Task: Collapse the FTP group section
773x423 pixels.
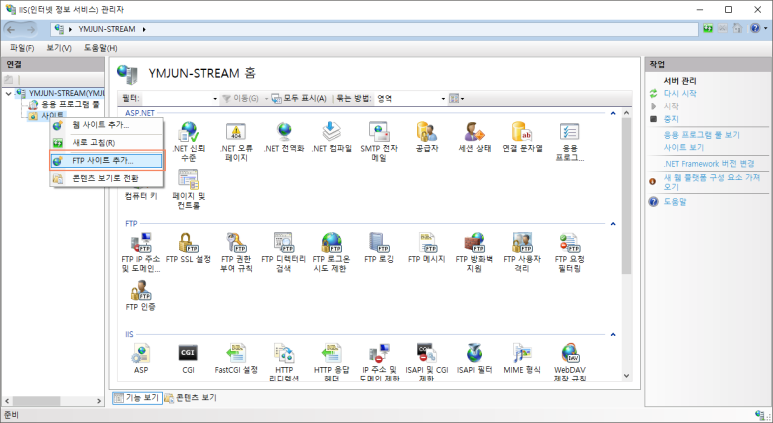Action: (x=613, y=224)
